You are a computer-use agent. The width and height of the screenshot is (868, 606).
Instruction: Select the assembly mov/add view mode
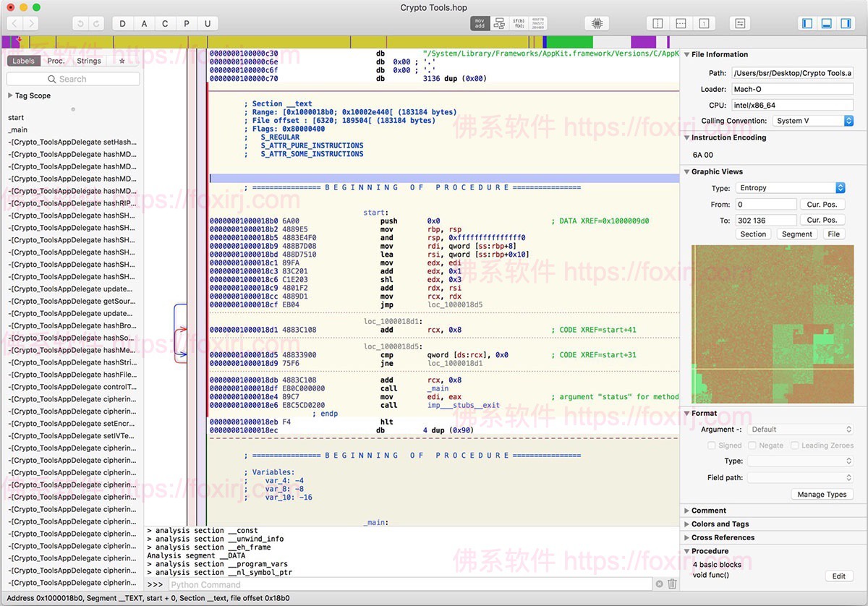coord(479,22)
